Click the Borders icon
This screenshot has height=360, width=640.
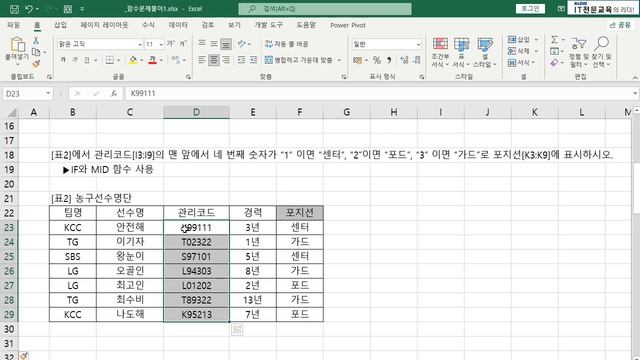click(x=110, y=60)
